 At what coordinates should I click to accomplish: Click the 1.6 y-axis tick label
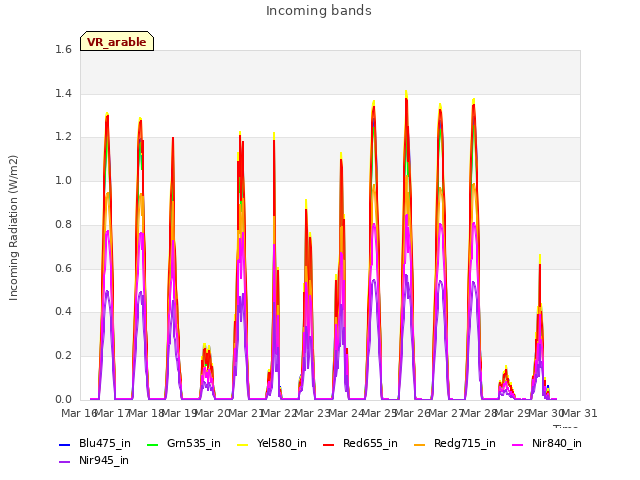click(63, 49)
